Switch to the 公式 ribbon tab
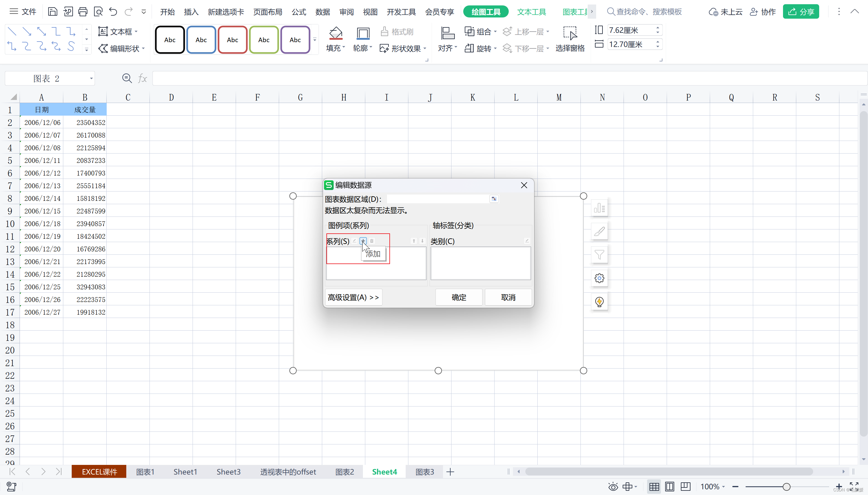Image resolution: width=868 pixels, height=495 pixels. click(x=299, y=12)
